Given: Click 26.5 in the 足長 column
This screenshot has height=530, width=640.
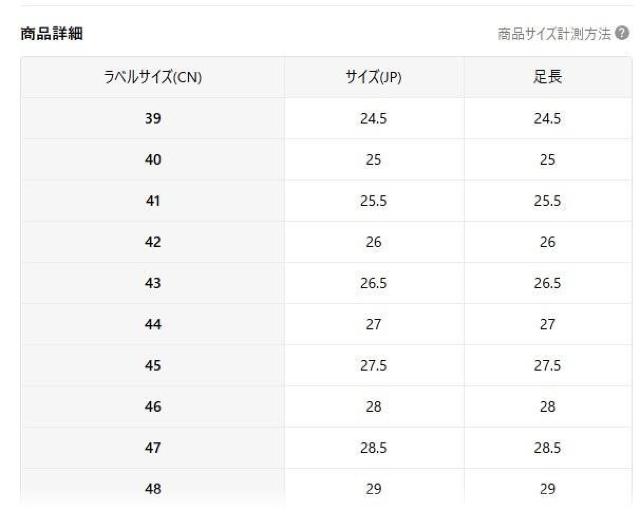Looking at the screenshot, I should coord(547,284).
